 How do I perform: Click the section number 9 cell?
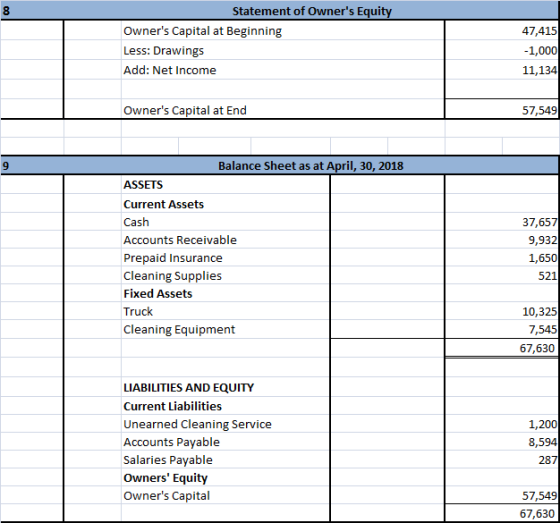[5, 166]
